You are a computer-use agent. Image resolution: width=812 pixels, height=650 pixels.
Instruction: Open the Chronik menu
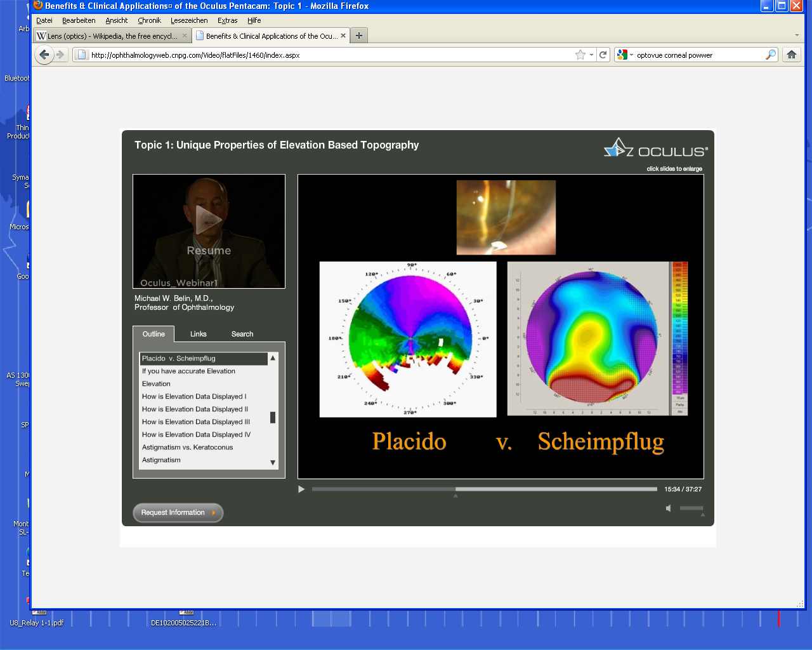[149, 20]
